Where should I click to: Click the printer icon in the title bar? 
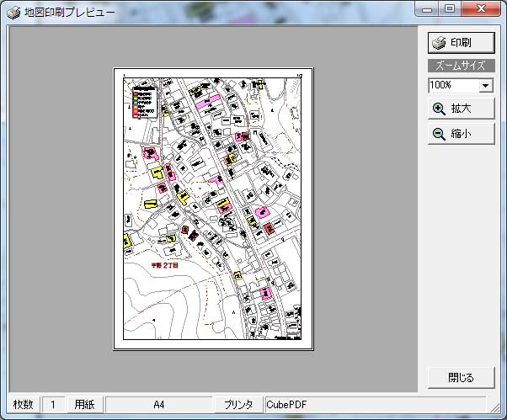[13, 11]
